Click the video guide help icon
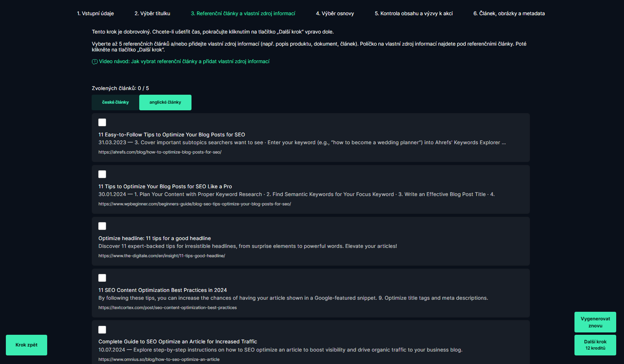The height and width of the screenshot is (364, 624). pos(95,62)
